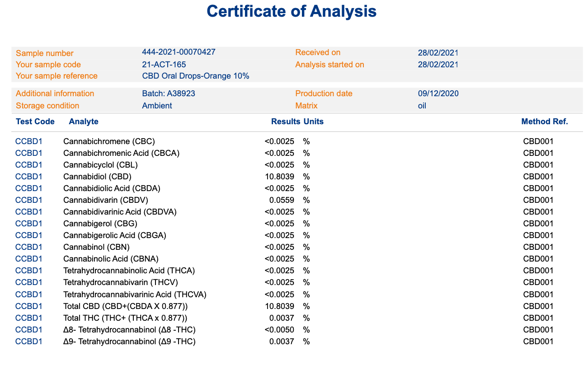588x379 pixels.
Task: Click the Total CBD formula row label
Action: pyautogui.click(x=126, y=306)
